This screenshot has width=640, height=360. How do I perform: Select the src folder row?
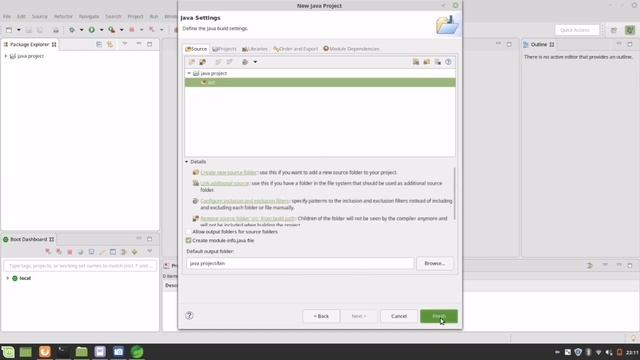(x=320, y=82)
